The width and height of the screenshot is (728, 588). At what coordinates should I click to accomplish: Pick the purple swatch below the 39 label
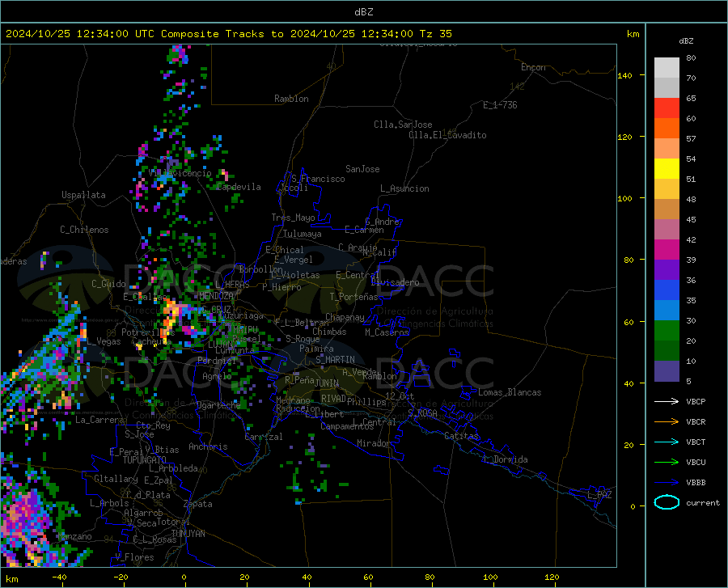click(x=667, y=270)
